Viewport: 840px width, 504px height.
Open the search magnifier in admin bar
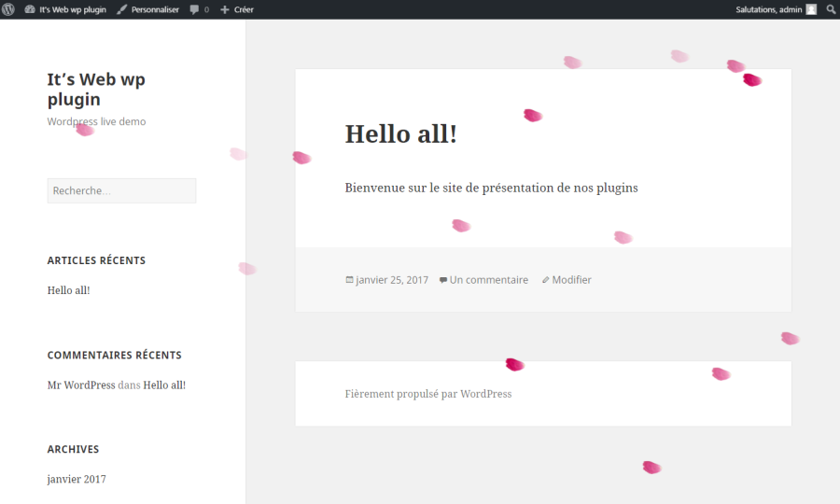click(x=831, y=9)
